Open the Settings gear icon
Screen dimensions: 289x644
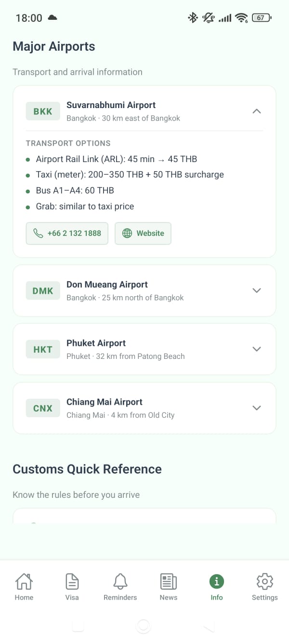coord(265,581)
